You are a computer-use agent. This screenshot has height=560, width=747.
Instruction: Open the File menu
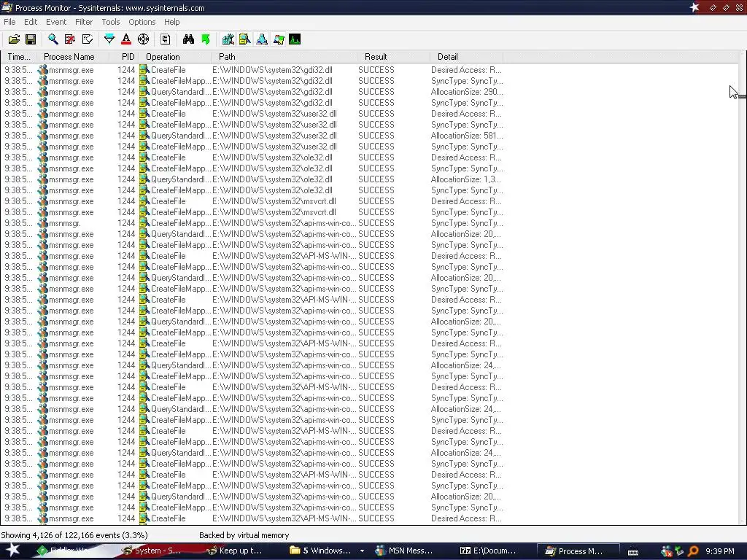point(9,22)
